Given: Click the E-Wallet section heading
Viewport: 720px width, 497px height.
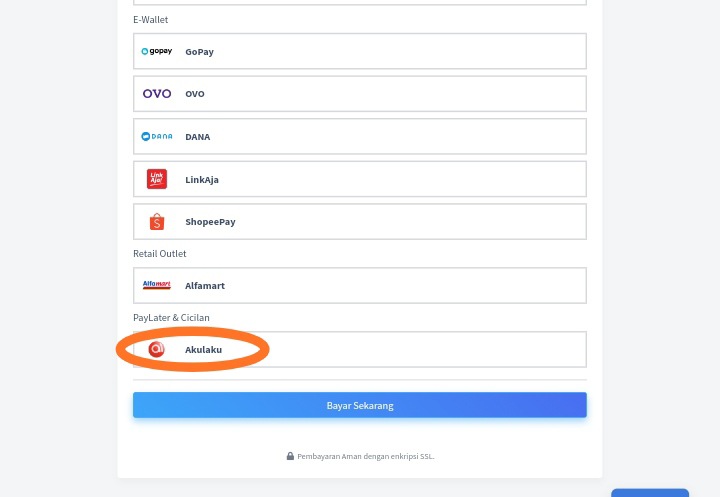Looking at the screenshot, I should click(151, 20).
